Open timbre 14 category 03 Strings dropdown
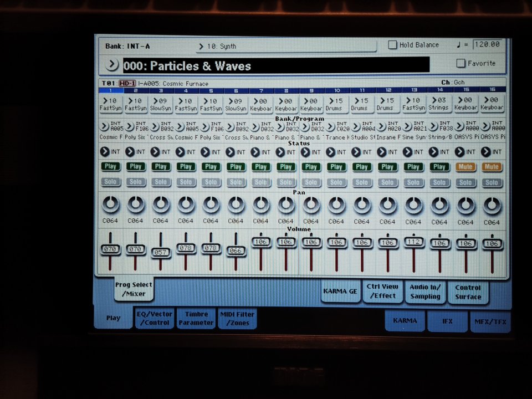This screenshot has height=399, width=532. click(439, 104)
